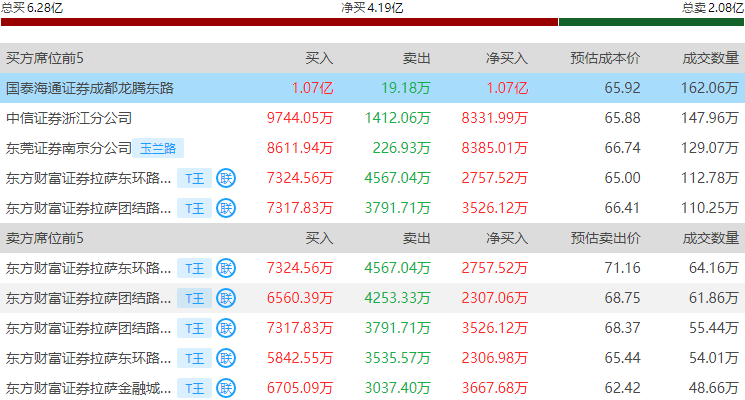Click the 联 icon in seller row priced 68.75
Viewport: 745px width, 400px height.
pyautogui.click(x=226, y=298)
